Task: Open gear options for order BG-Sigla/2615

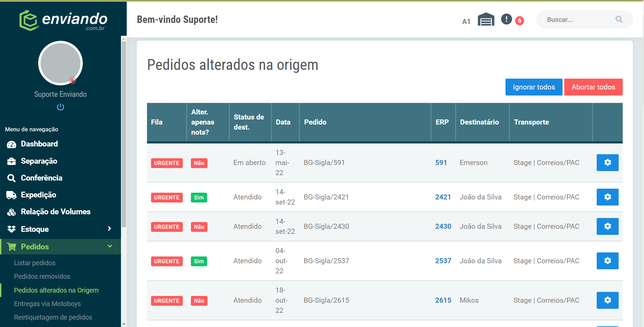Action: 607,300
